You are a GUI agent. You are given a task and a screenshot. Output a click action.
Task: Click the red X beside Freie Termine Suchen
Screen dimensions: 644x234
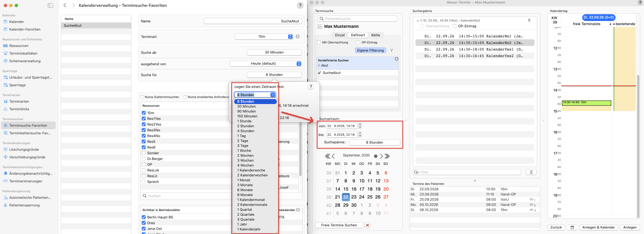(368, 225)
